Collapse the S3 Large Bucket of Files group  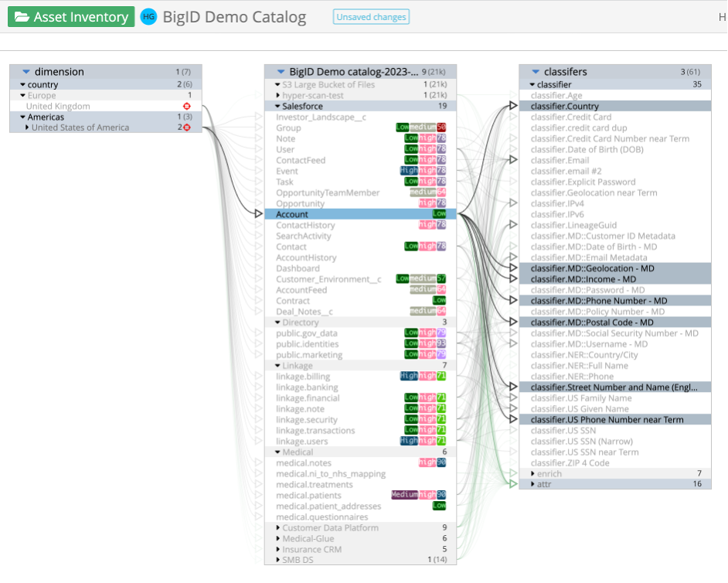(277, 84)
